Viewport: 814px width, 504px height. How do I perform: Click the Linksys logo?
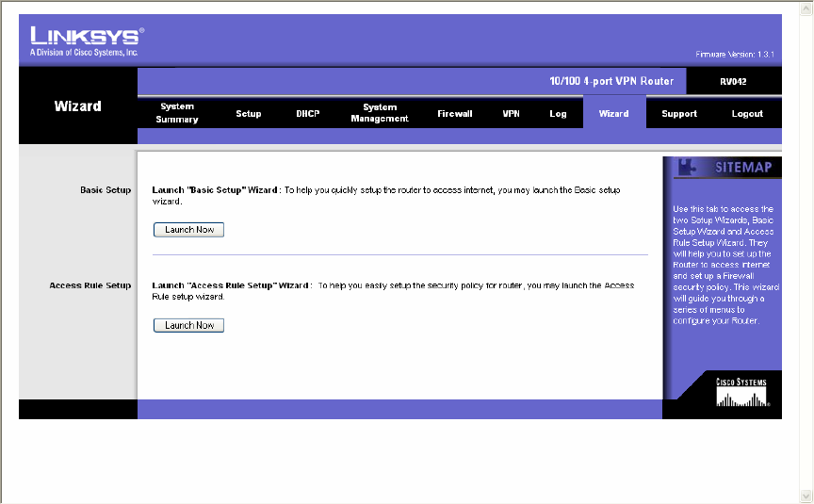click(87, 41)
